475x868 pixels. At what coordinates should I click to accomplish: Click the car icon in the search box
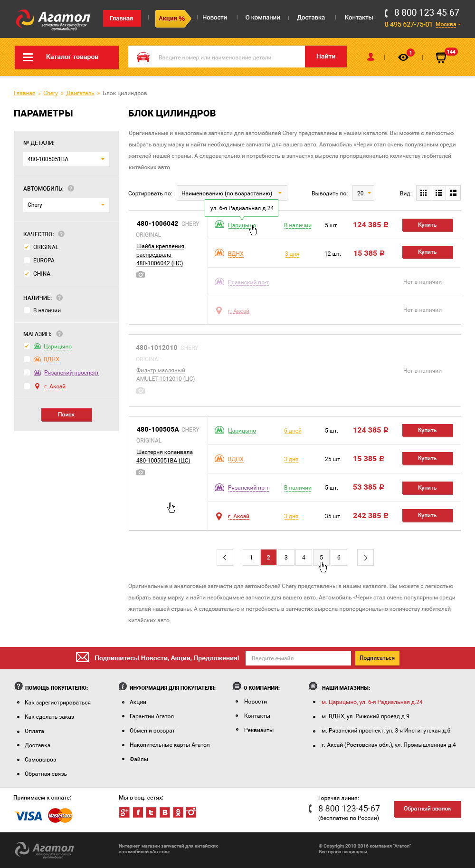pyautogui.click(x=143, y=57)
